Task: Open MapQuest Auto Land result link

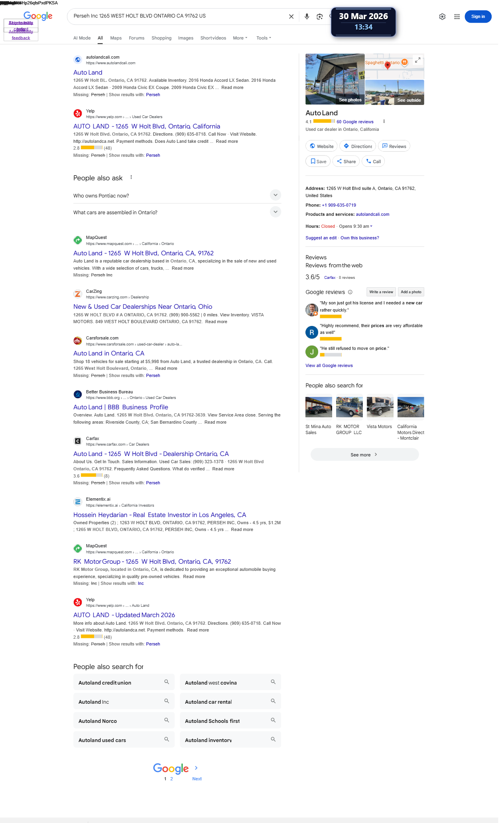Action: coord(144,253)
